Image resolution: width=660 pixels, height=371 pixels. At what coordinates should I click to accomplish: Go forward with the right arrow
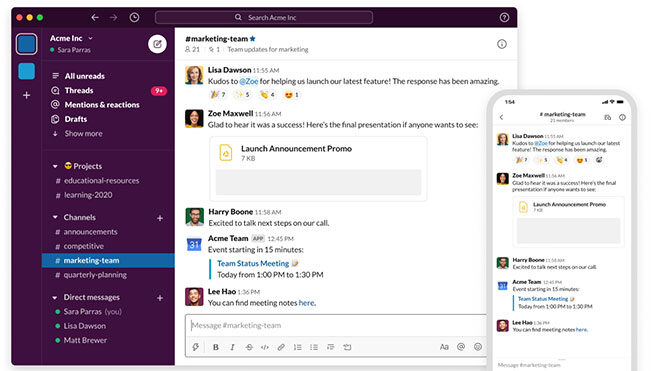(114, 17)
